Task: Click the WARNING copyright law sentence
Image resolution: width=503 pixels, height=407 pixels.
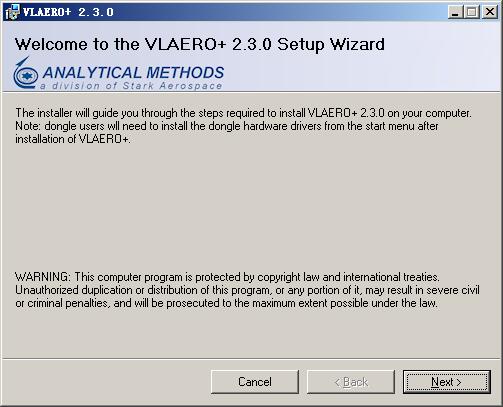Action: click(227, 277)
